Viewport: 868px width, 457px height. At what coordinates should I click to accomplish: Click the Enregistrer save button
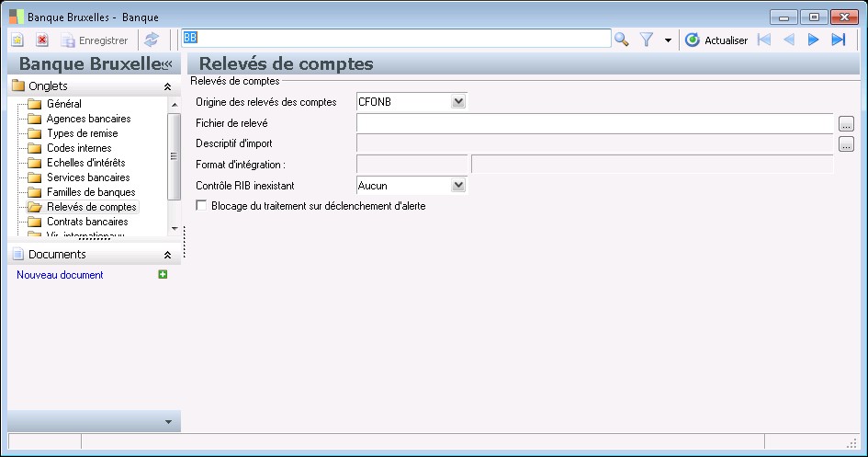95,40
